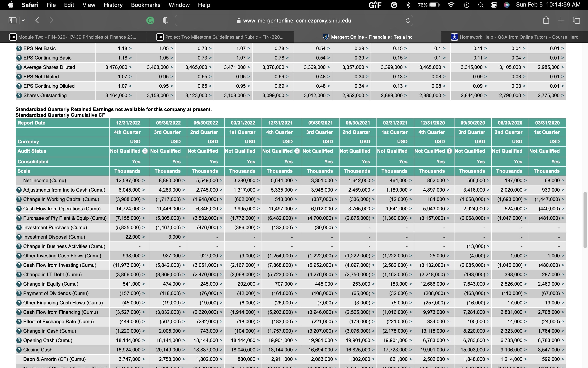588x368 pixels.
Task: Open Siri from the menu bar
Action: pos(507,5)
